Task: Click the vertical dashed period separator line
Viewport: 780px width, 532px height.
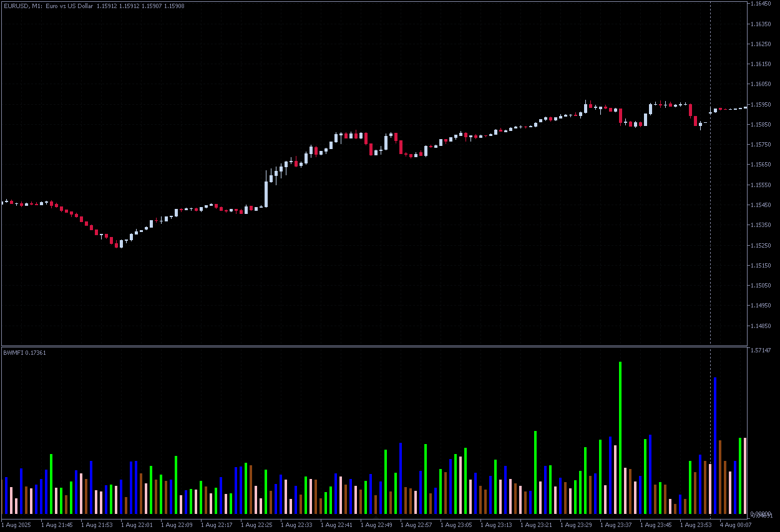Action: (710, 187)
